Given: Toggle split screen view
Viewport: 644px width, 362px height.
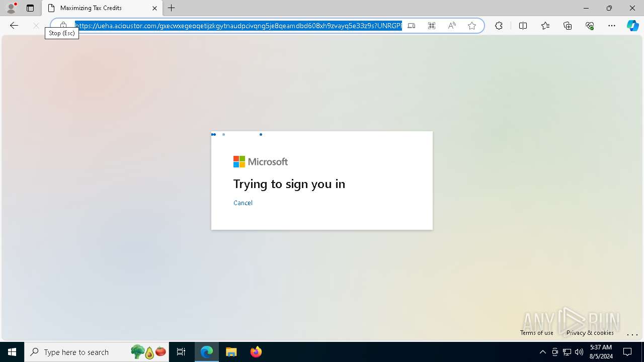Looking at the screenshot, I should (x=523, y=26).
